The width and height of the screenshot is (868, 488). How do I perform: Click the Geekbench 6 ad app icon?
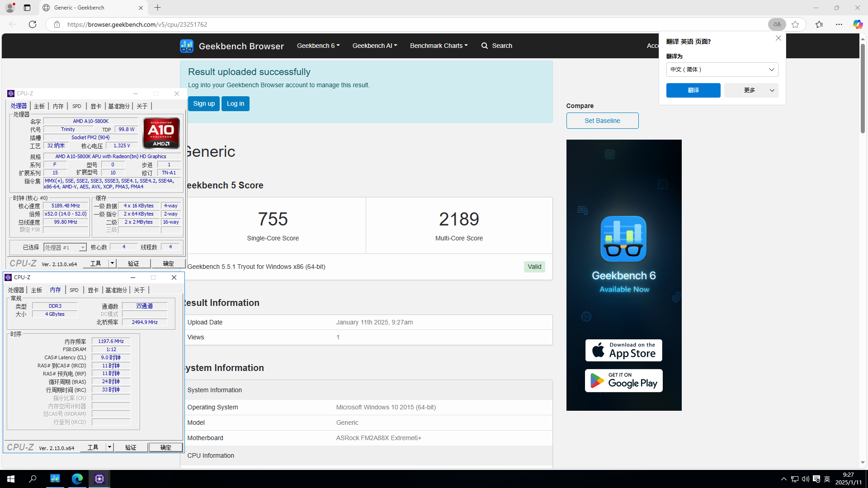623,239
